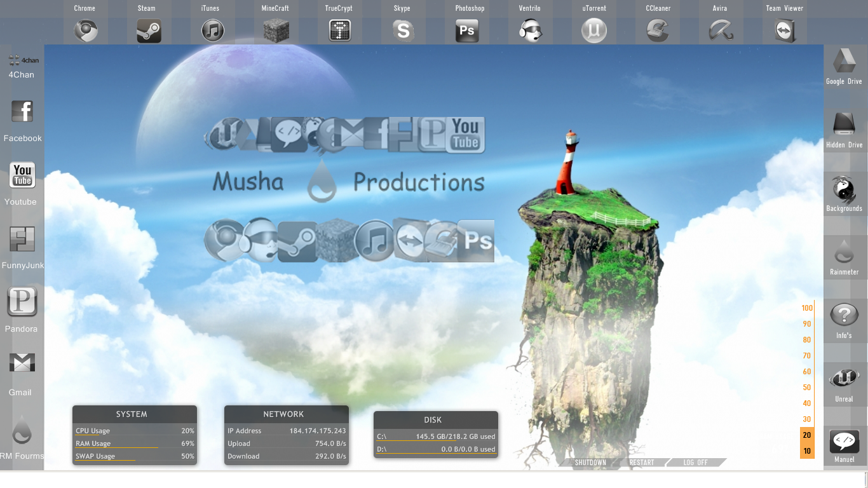
Task: Open iTunes from the top bar
Action: tap(212, 30)
